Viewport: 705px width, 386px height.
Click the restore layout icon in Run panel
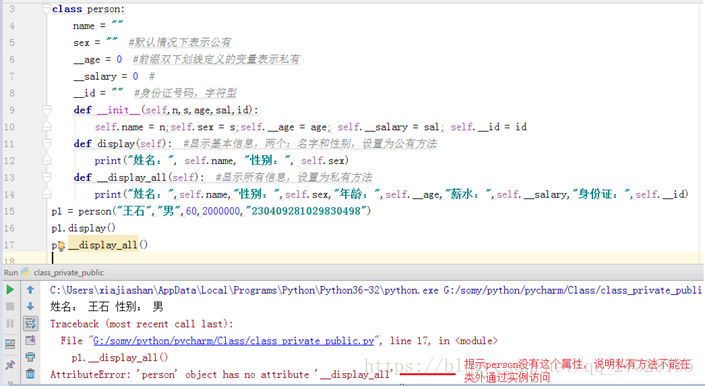[x=10, y=344]
